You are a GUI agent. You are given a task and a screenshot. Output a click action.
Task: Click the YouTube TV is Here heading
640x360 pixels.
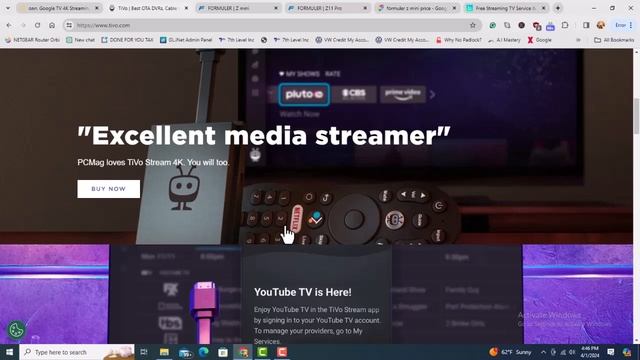tap(302, 292)
